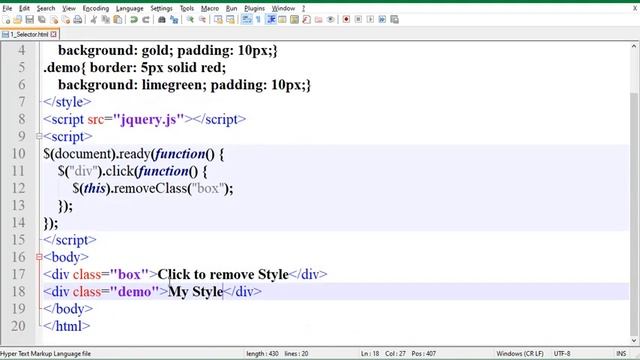Click 'Ln : 18' in the status bar
This screenshot has width=640, height=360.
(x=370, y=353)
